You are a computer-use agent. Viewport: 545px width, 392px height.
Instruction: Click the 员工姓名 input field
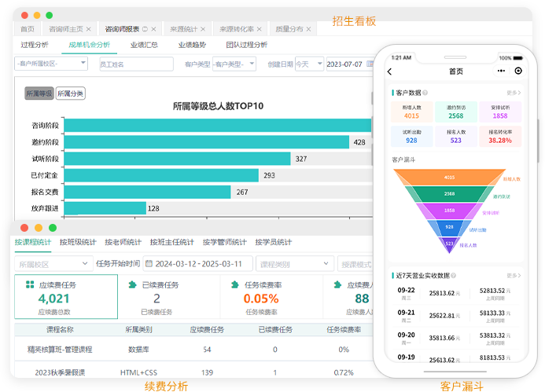tap(136, 64)
